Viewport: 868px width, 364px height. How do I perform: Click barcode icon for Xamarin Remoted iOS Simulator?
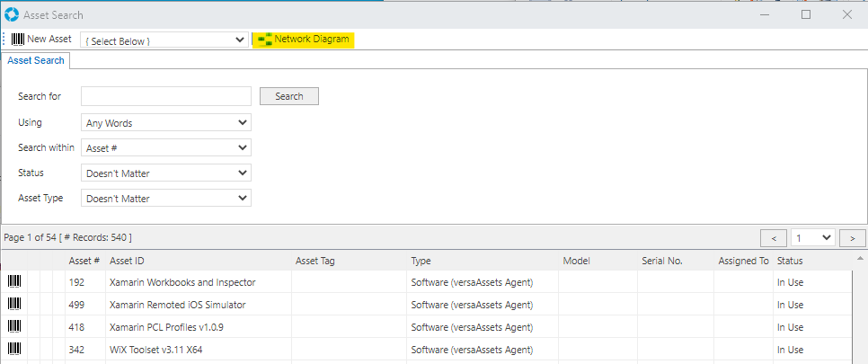click(x=15, y=305)
